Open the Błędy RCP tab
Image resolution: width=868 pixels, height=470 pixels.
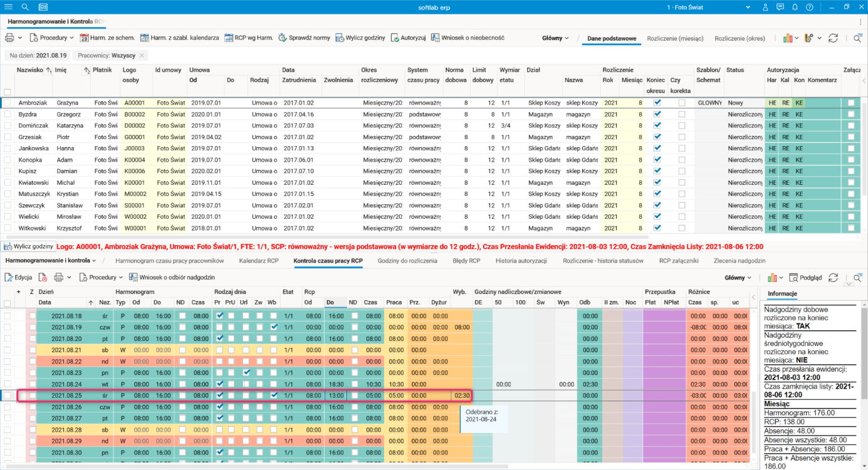466,260
